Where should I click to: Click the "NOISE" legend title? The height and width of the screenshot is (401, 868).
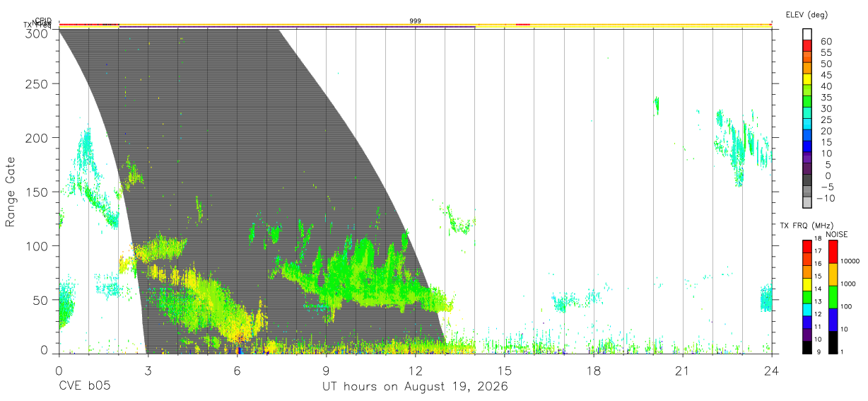click(836, 235)
